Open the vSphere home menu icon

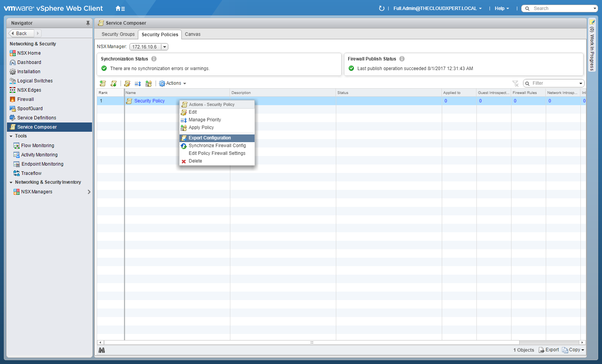[x=120, y=8]
